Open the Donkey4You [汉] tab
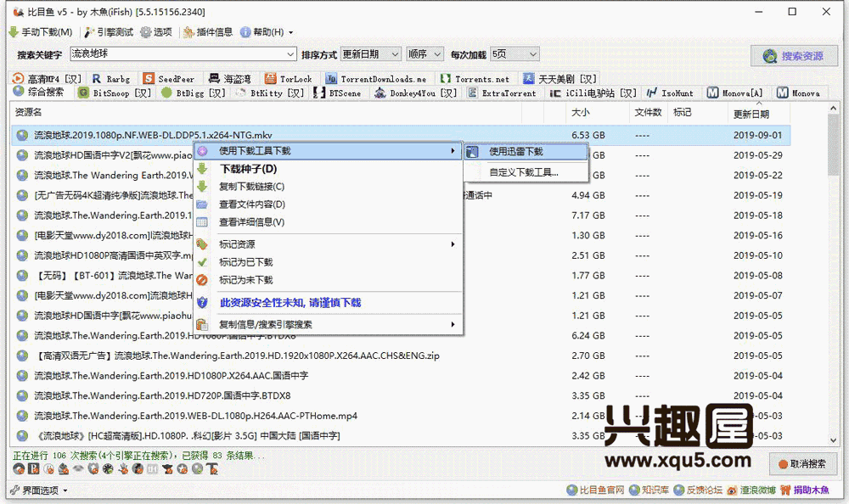Image resolution: width=849 pixels, height=504 pixels. 415,93
